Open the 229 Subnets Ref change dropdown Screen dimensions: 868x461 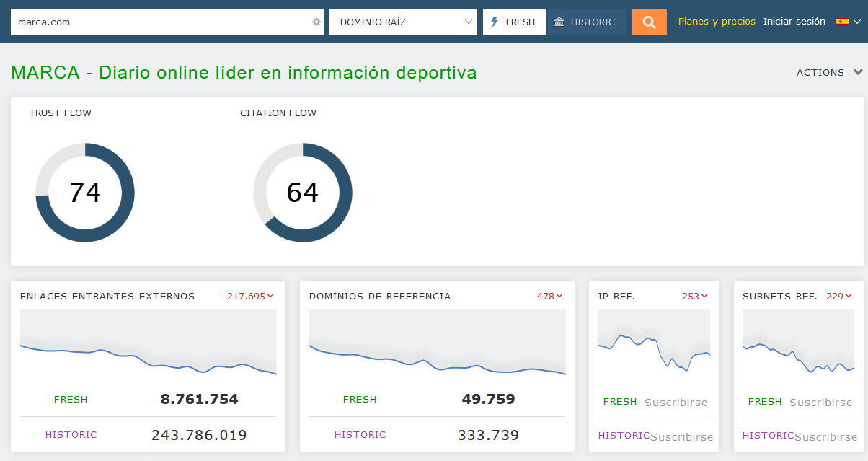pos(839,296)
